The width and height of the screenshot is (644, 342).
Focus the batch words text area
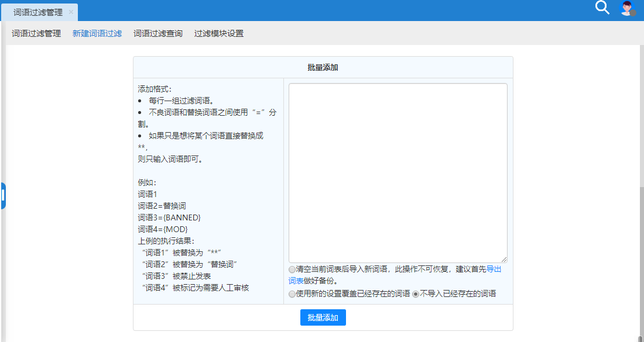coord(398,172)
